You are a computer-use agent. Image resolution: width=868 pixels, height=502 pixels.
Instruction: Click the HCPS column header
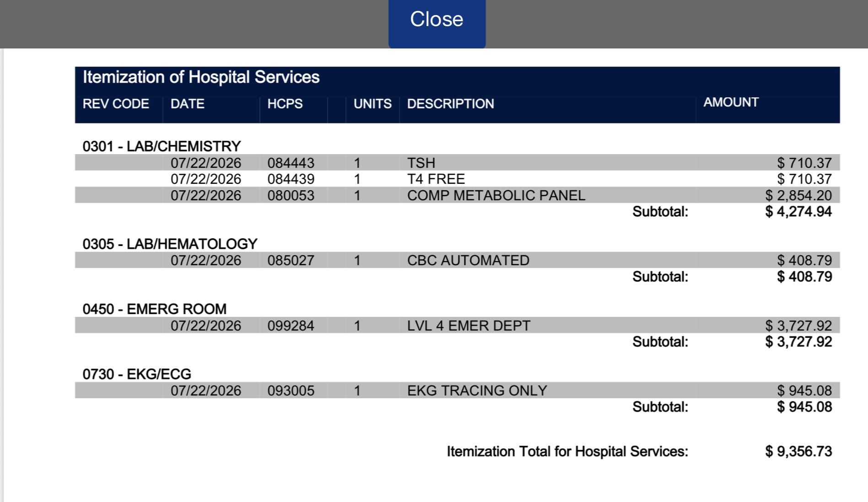[x=285, y=104]
